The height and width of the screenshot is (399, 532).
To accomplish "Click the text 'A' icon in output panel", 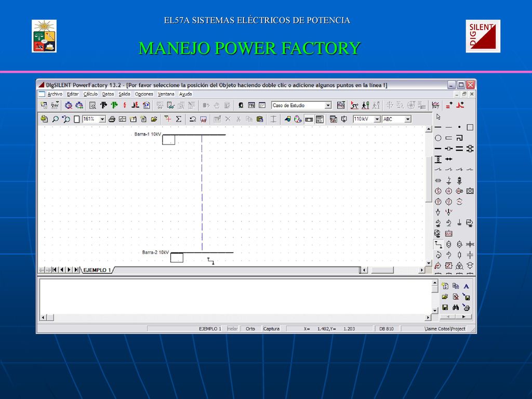I will click(467, 286).
